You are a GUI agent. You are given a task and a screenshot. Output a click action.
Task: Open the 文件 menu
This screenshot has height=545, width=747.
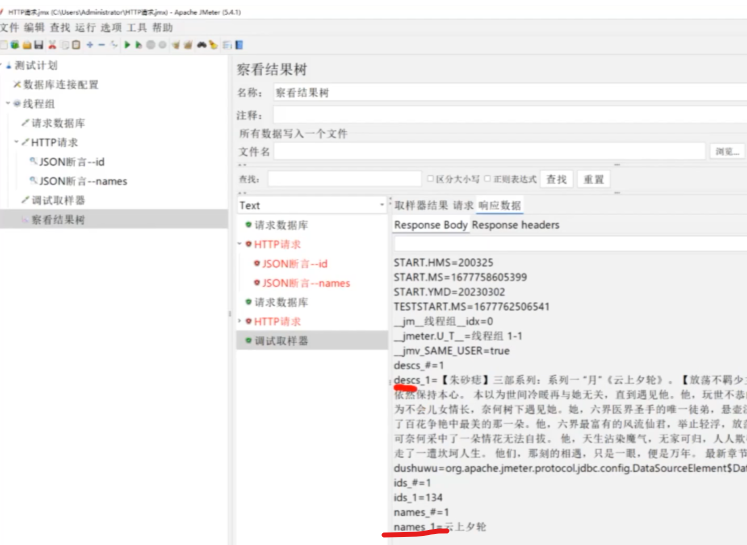9,28
